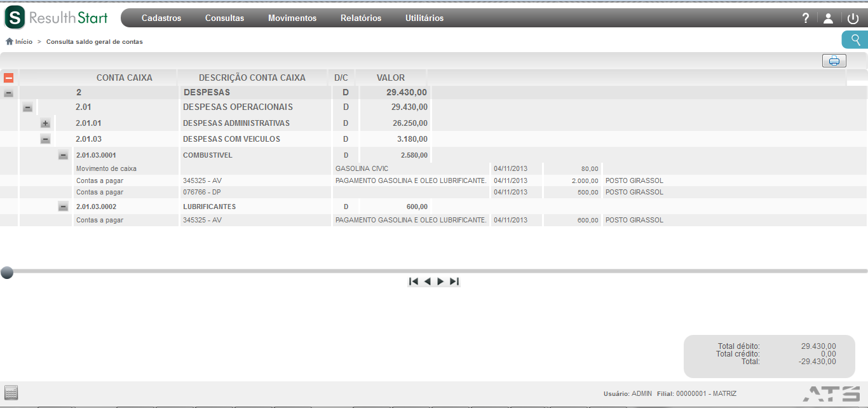Click the Resulth Start logo

(57, 17)
